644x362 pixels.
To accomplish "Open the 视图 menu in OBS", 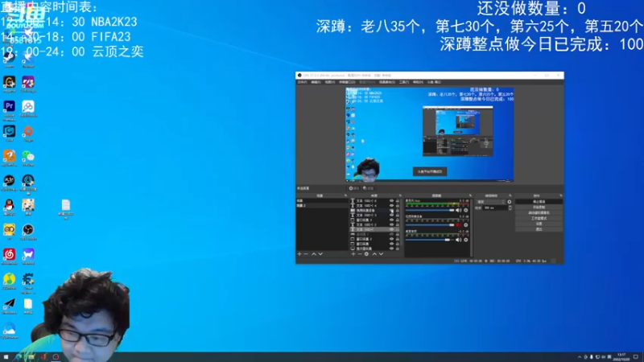I will point(330,82).
